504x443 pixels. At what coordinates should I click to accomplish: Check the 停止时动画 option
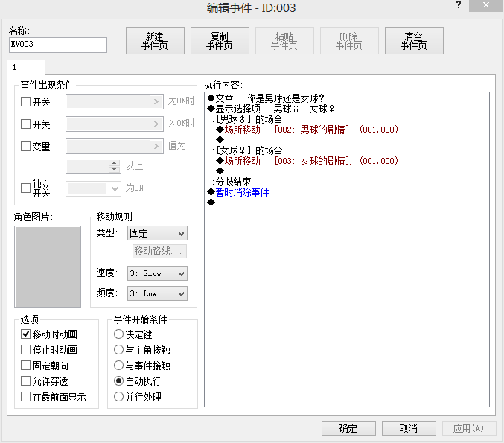(x=25, y=349)
